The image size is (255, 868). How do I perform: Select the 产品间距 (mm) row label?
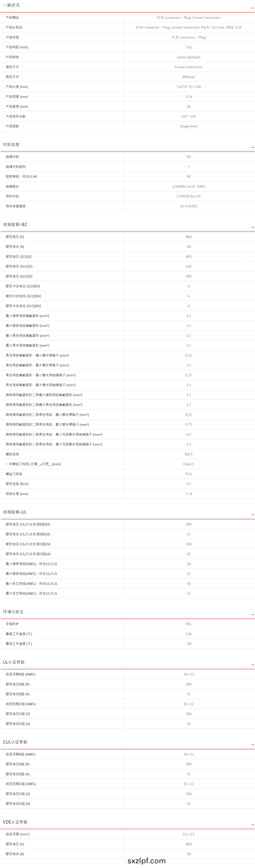tap(17, 47)
